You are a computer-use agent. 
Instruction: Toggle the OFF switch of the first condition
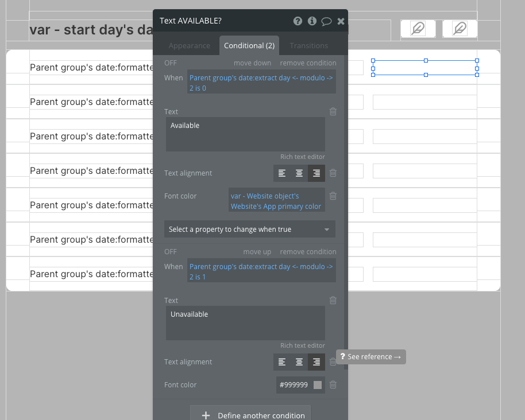tap(171, 63)
